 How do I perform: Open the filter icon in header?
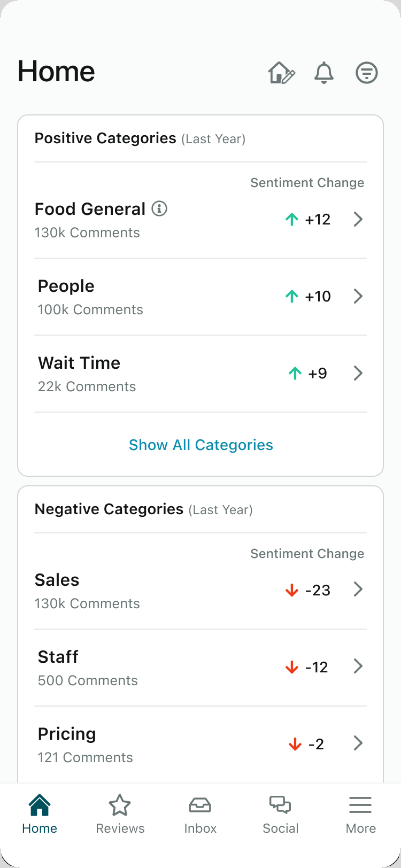(367, 73)
